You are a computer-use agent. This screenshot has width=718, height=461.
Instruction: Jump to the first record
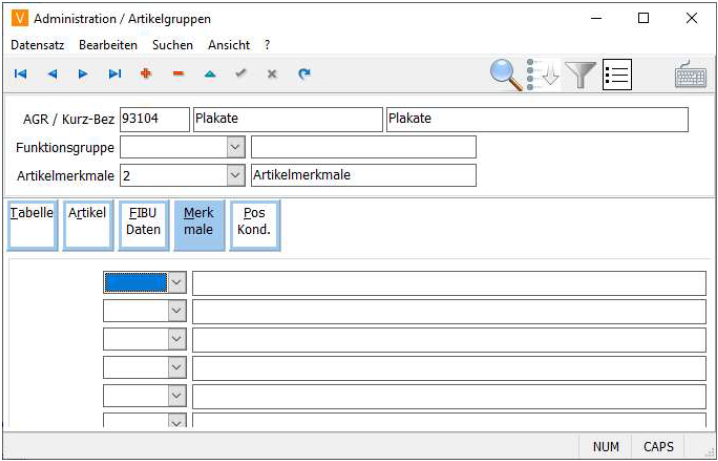(x=20, y=74)
